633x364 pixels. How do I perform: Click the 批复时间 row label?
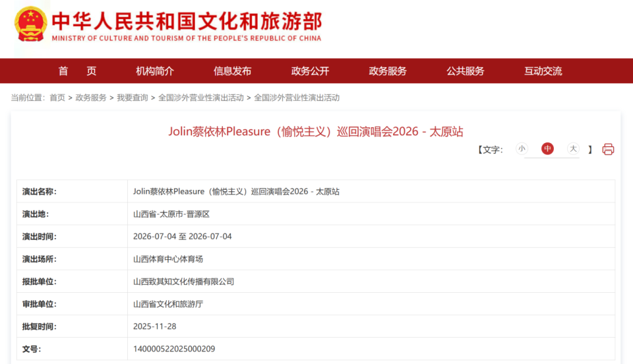40,326
